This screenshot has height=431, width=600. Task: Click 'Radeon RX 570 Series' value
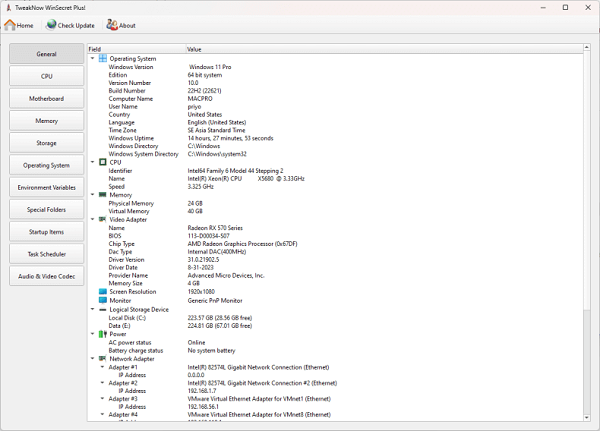(x=215, y=228)
